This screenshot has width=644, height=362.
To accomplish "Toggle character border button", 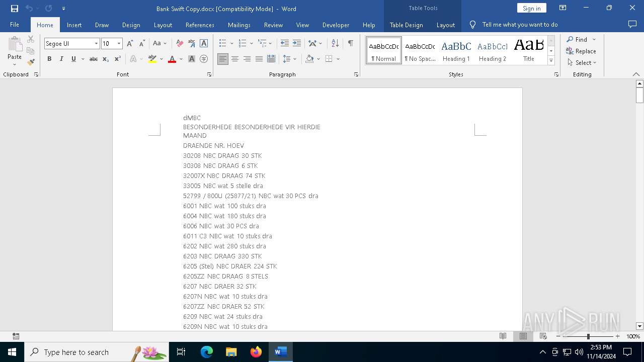I will coord(204,44).
